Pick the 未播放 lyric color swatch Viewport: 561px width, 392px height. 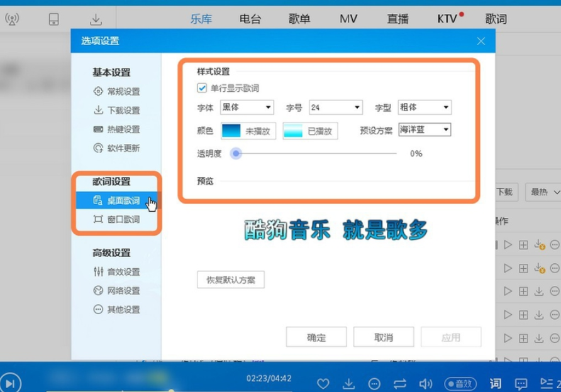[x=248, y=131]
